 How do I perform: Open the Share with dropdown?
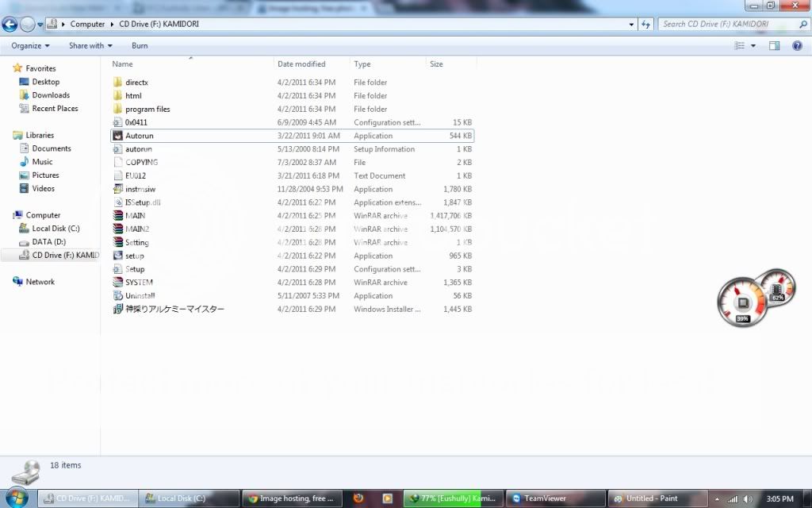tap(90, 46)
